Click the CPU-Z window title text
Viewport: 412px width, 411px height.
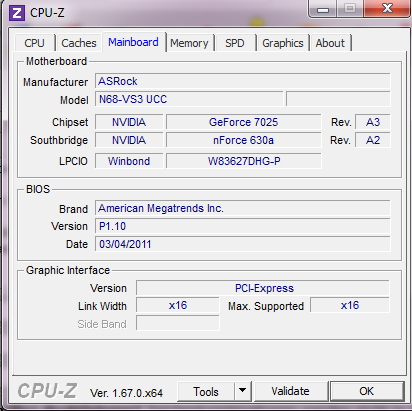coord(47,13)
